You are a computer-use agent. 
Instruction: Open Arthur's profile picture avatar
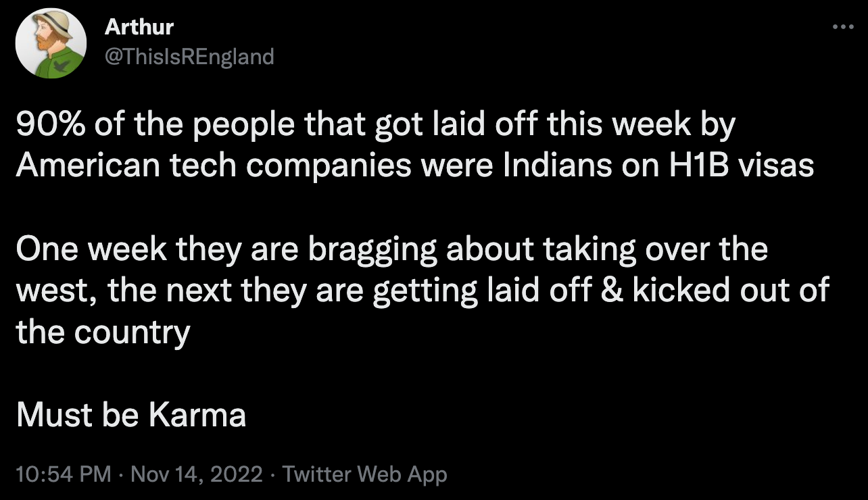51,43
